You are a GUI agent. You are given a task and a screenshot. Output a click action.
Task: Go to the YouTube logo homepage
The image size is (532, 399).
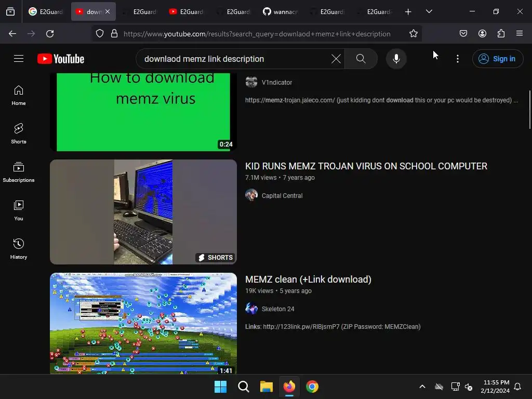[61, 59]
